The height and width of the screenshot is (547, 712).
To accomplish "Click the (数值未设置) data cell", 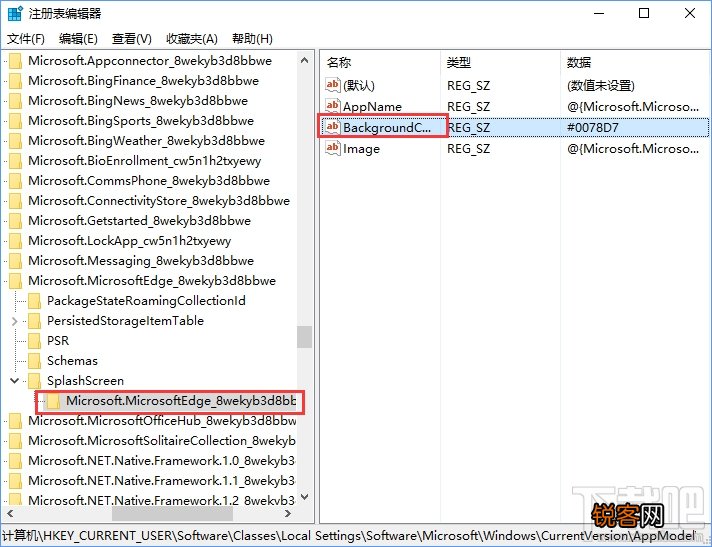I will [601, 85].
